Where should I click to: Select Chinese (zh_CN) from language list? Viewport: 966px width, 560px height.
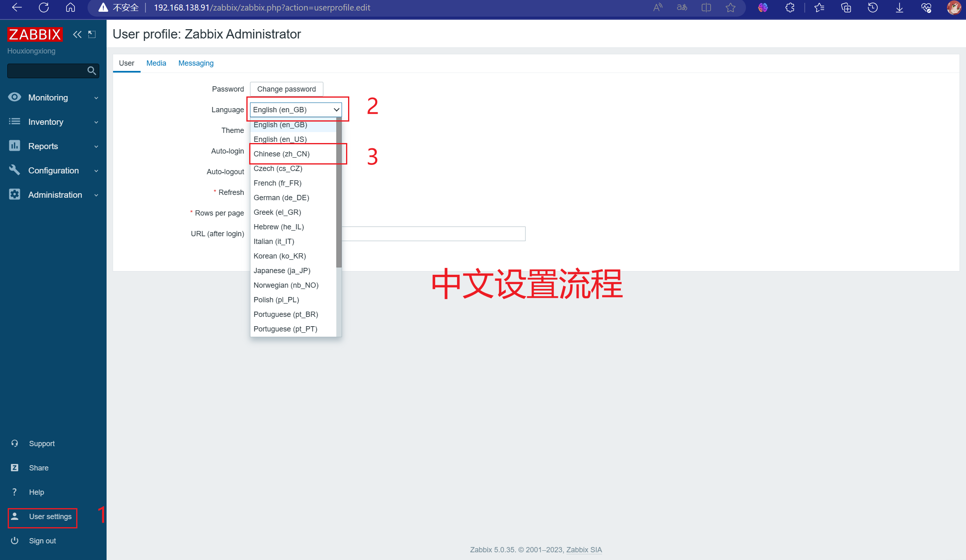coord(282,154)
